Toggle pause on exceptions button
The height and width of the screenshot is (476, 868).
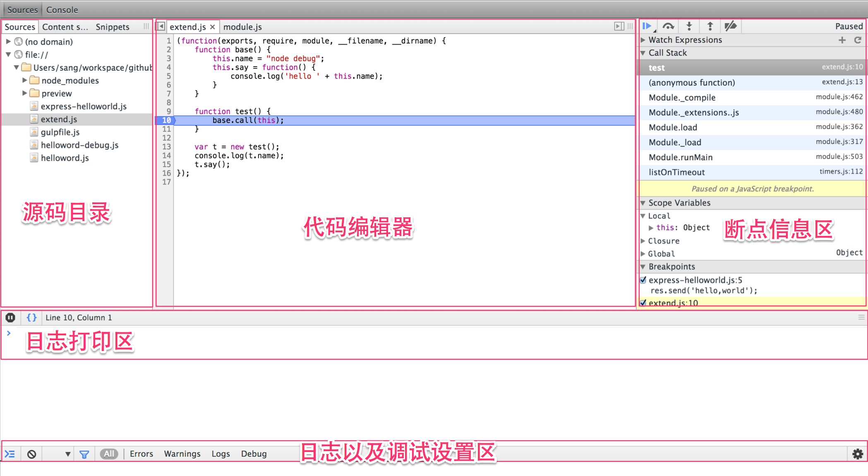click(10, 317)
